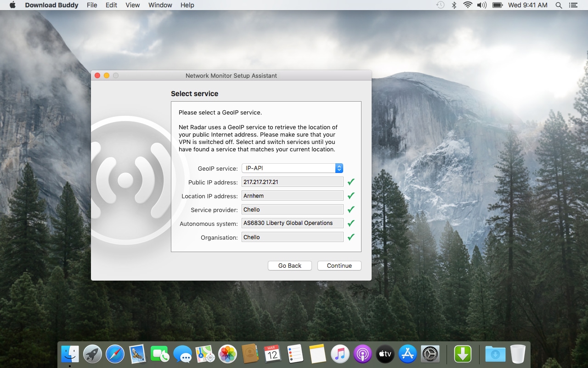Click the Organisation field
The width and height of the screenshot is (588, 368).
(292, 237)
